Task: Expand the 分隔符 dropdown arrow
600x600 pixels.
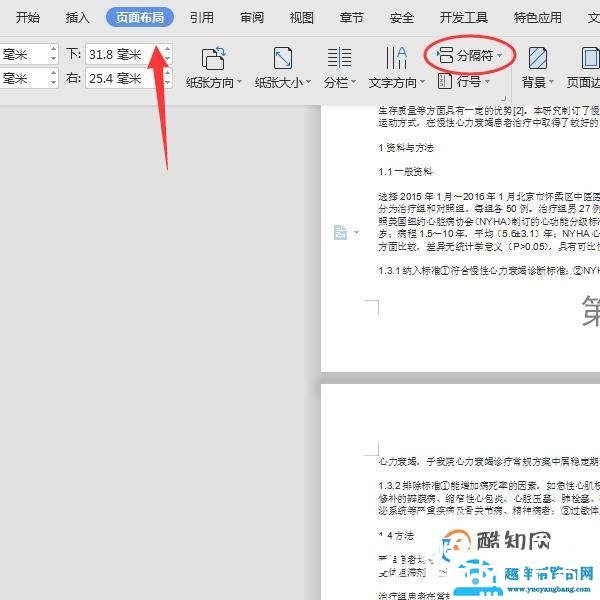Action: click(500, 56)
